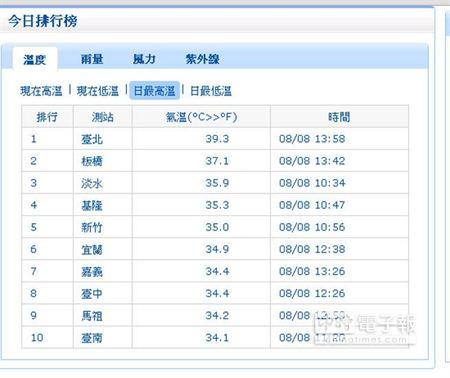The height and width of the screenshot is (378, 450).
Task: Click temperature value 34.9
Action: (x=217, y=249)
